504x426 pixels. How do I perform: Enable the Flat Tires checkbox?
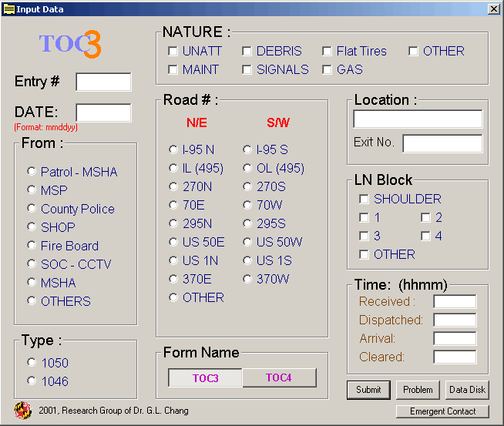(x=327, y=52)
